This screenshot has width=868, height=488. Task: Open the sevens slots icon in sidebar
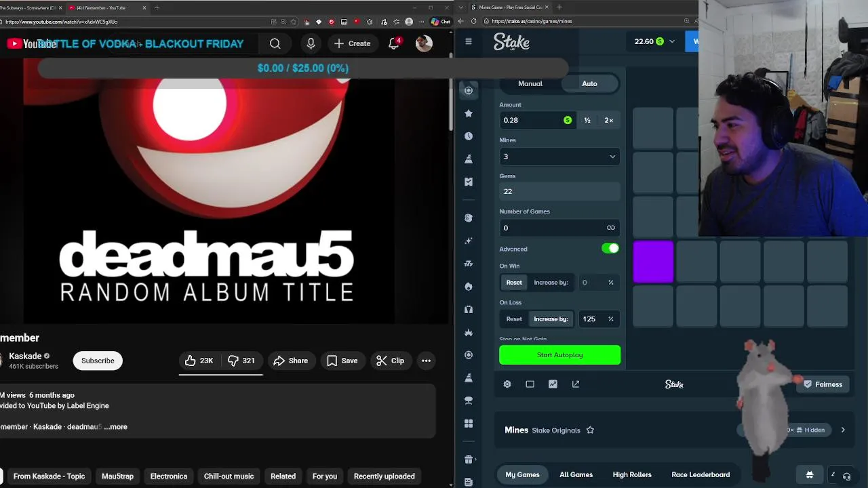coord(469,264)
